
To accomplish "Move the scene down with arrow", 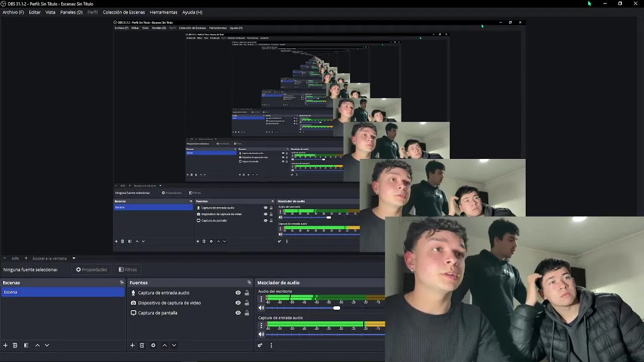I will coord(47,345).
